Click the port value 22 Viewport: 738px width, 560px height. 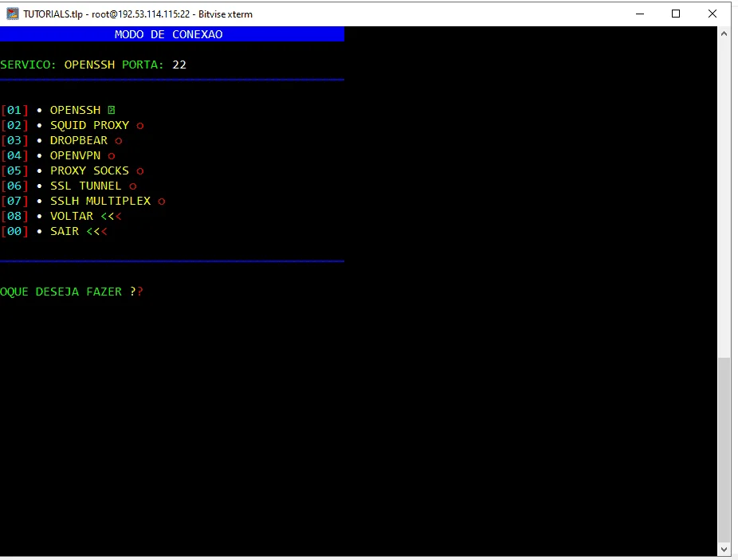tap(179, 65)
